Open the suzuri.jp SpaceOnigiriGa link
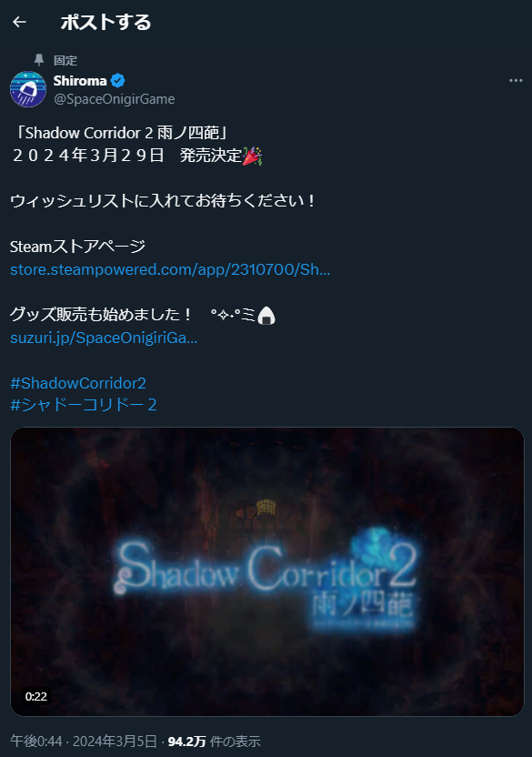The image size is (532, 757). pos(104,338)
